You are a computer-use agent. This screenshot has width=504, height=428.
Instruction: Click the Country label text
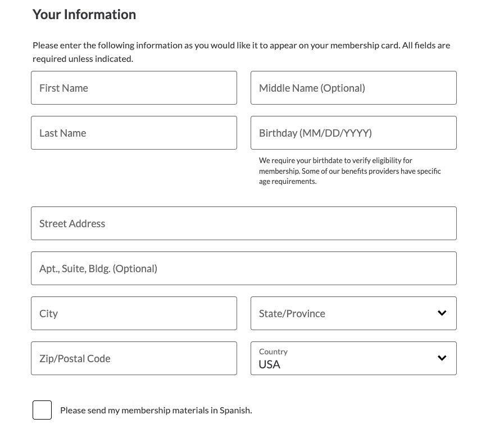(273, 352)
